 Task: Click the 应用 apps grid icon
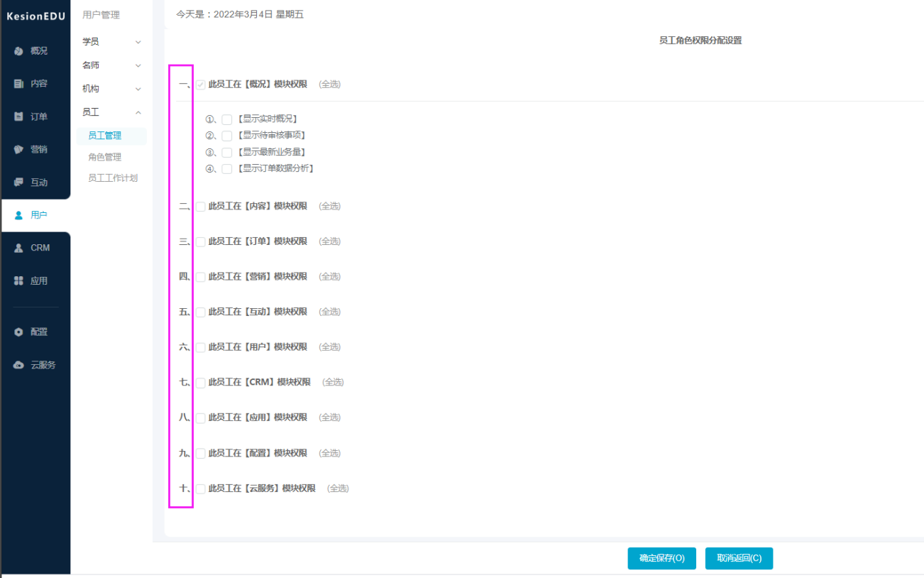tap(18, 280)
